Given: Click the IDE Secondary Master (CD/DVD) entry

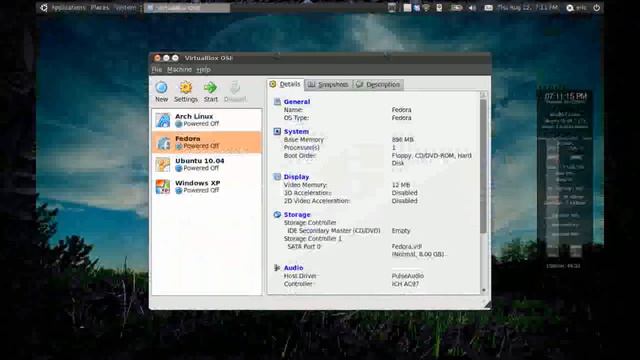Looking at the screenshot, I should [x=334, y=231].
